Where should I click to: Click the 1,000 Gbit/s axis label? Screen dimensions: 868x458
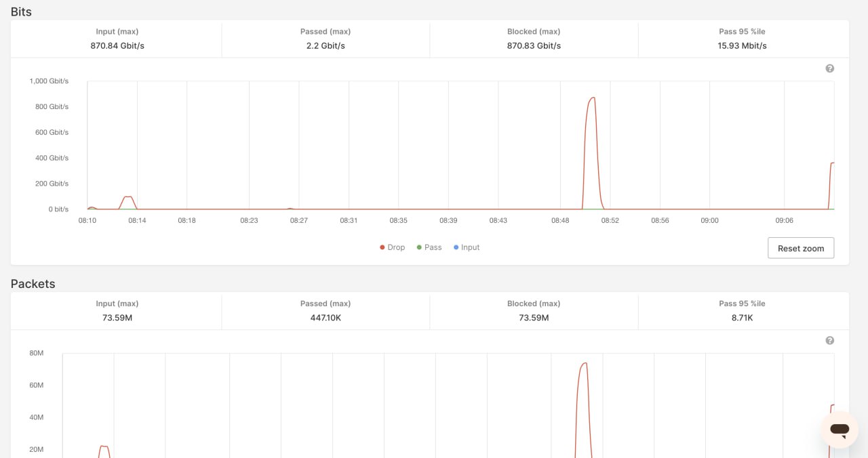click(x=49, y=81)
